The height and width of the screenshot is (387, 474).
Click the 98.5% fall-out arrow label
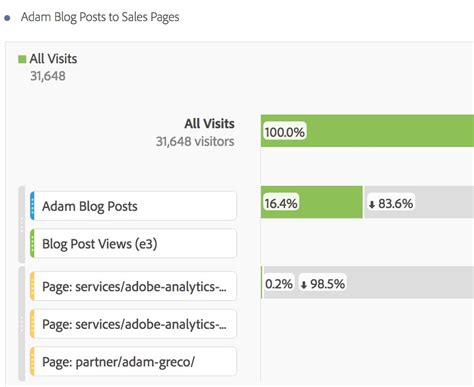pos(322,284)
